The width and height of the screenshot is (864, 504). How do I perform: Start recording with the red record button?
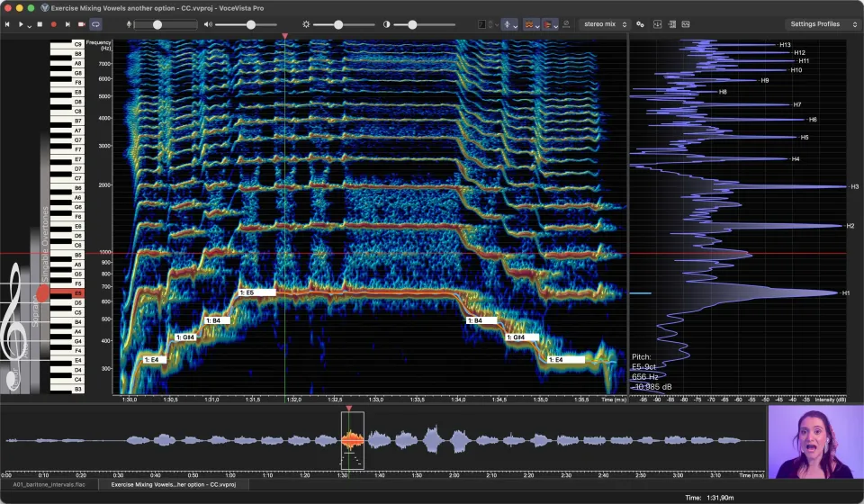point(53,24)
